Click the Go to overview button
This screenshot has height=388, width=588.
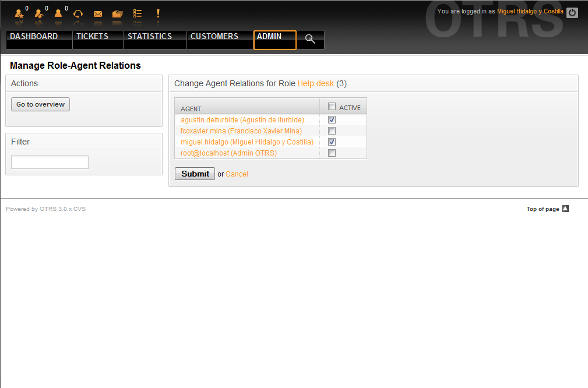coord(40,104)
